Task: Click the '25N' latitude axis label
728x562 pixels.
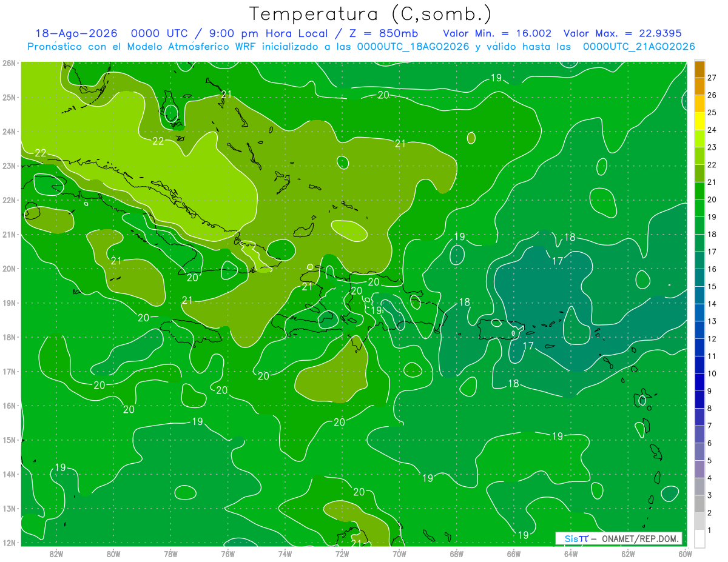Action: click(9, 97)
